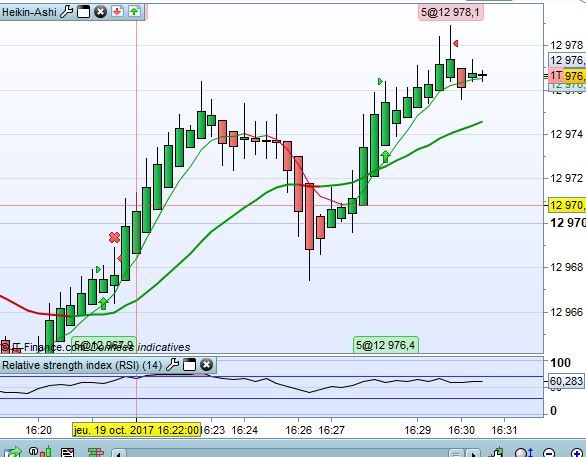Select the 5@12 978,1 order label
The width and height of the screenshot is (586, 457).
point(450,12)
